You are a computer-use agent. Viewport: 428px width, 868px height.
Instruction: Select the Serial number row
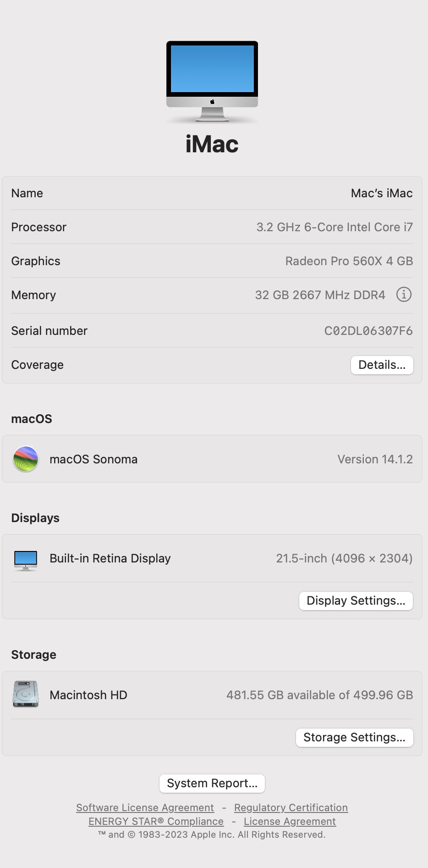point(212,330)
